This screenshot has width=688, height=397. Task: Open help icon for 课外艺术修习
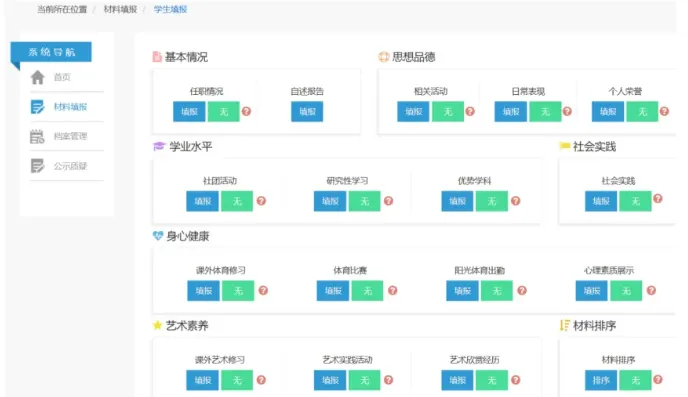(x=261, y=380)
